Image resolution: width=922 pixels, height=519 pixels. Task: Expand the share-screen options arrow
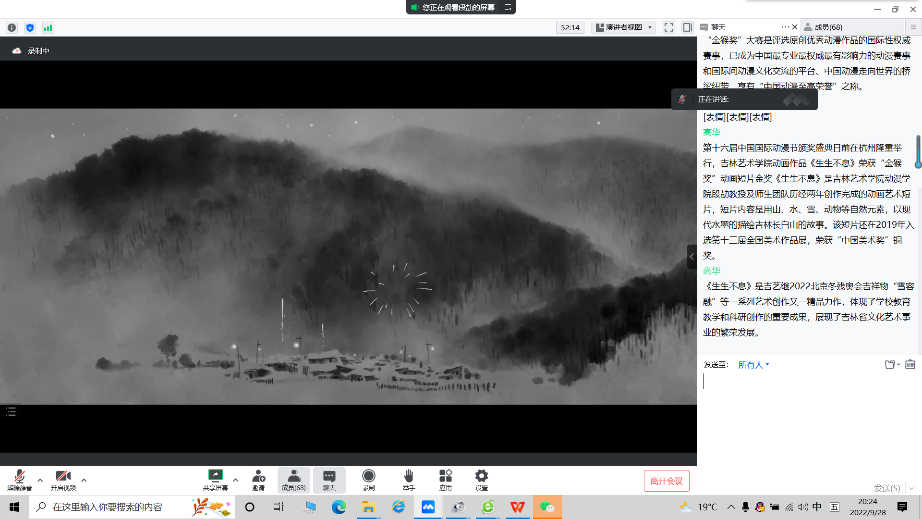click(x=235, y=480)
